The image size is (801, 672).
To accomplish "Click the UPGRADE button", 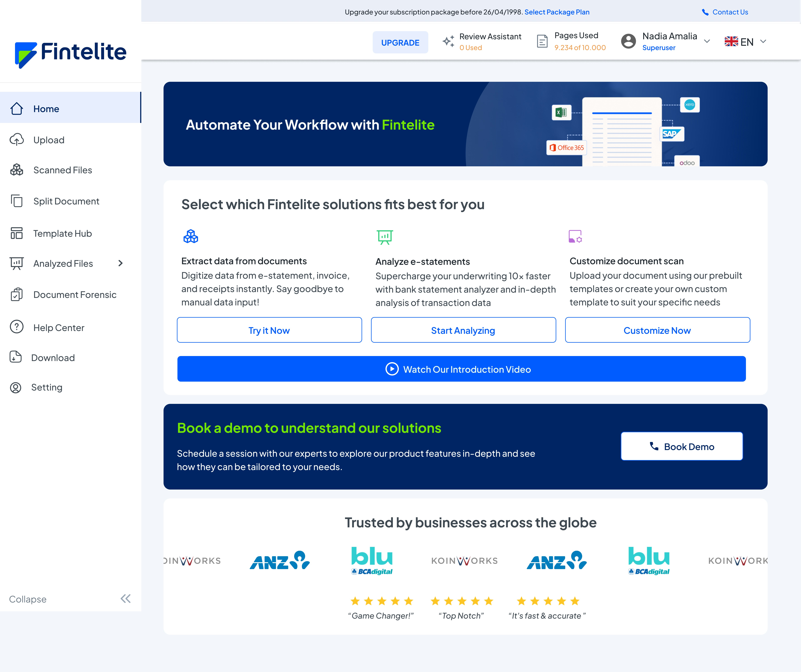I will pos(400,42).
